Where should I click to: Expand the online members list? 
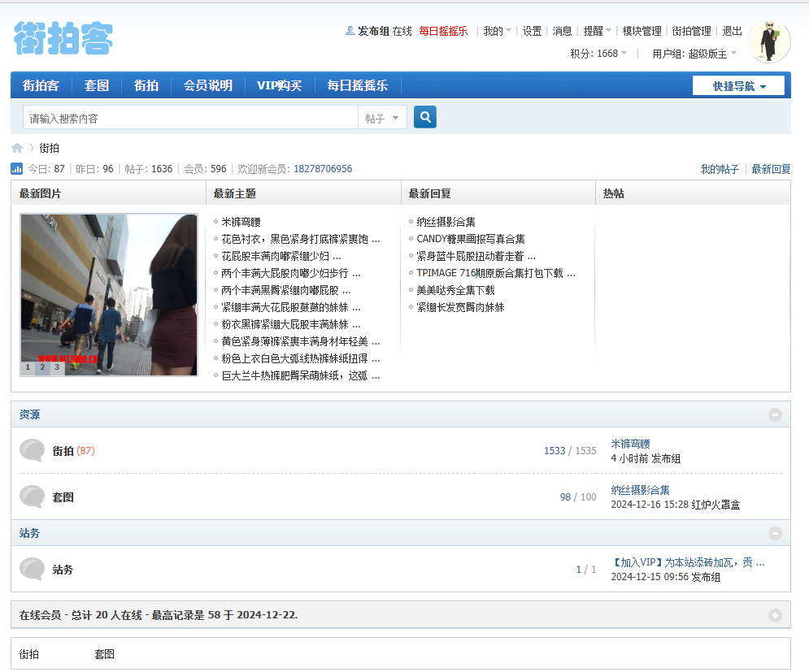(x=775, y=615)
